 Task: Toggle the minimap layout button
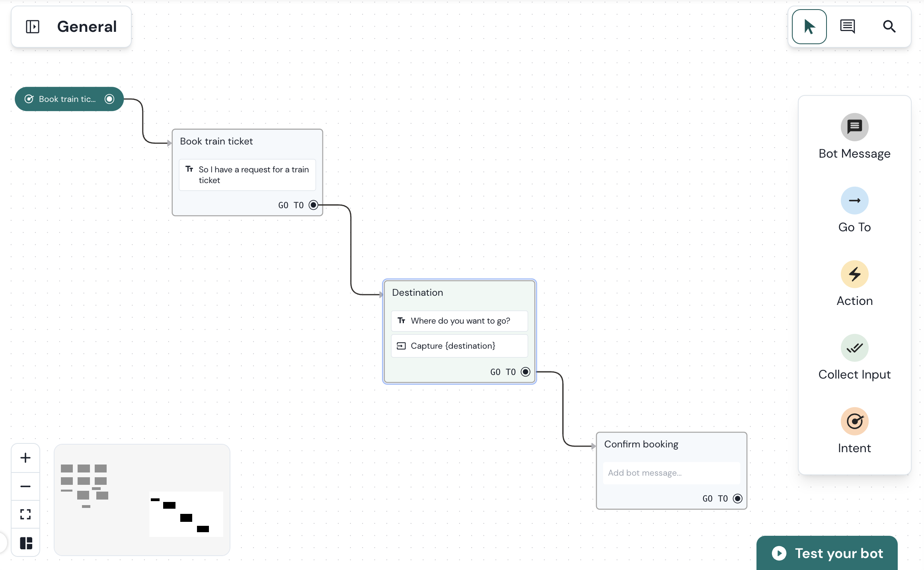pos(26,543)
